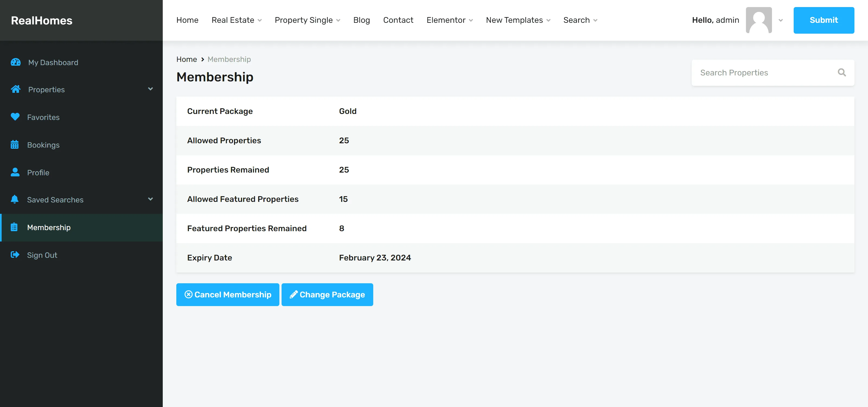Open the Property Single dropdown menu
868x407 pixels.
point(307,20)
